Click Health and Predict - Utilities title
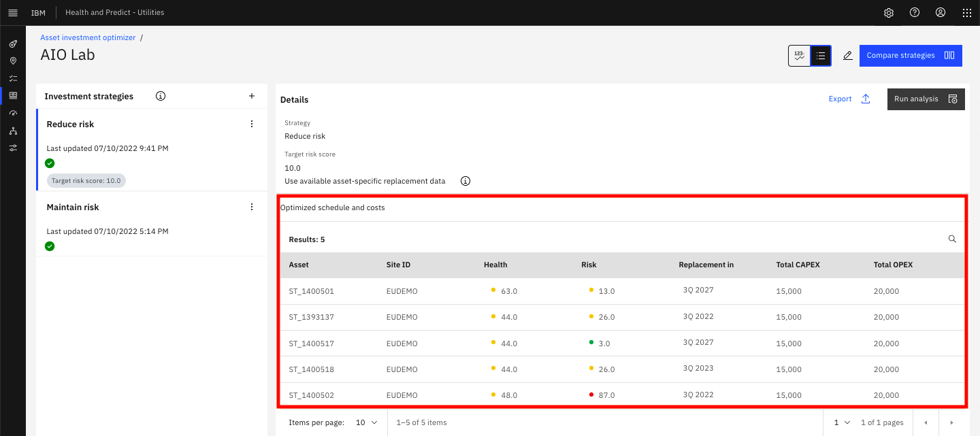The height and width of the screenshot is (436, 980). 114,13
